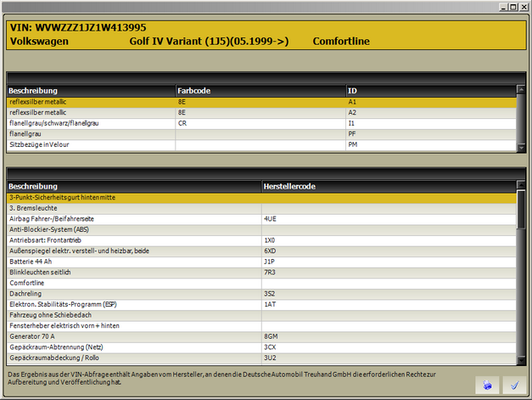Viewport: 532px width, 400px height.
Task: Select 3-Punkt-Sicherheitsgurt hinten mitte row
Action: (261, 198)
